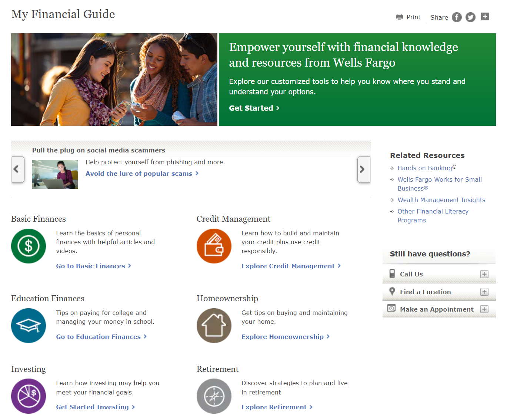Image resolution: width=507 pixels, height=420 pixels.
Task: Click the green dollar Basic Finances icon
Action: [x=29, y=246]
